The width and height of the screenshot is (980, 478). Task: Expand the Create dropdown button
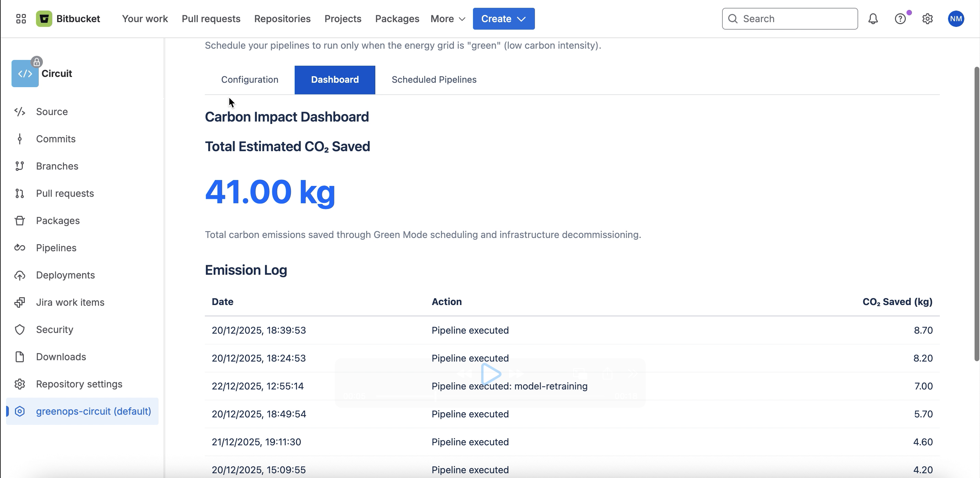503,19
